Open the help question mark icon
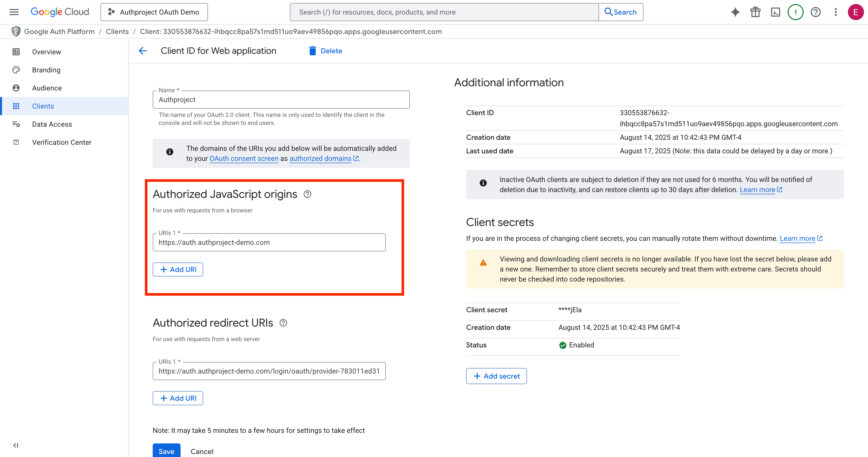868x457 pixels. click(816, 12)
